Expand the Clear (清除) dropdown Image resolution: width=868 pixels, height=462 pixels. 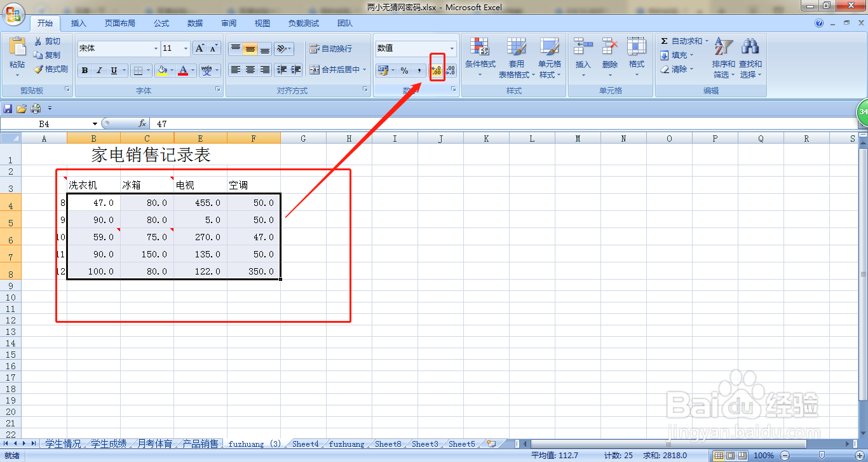pos(692,69)
